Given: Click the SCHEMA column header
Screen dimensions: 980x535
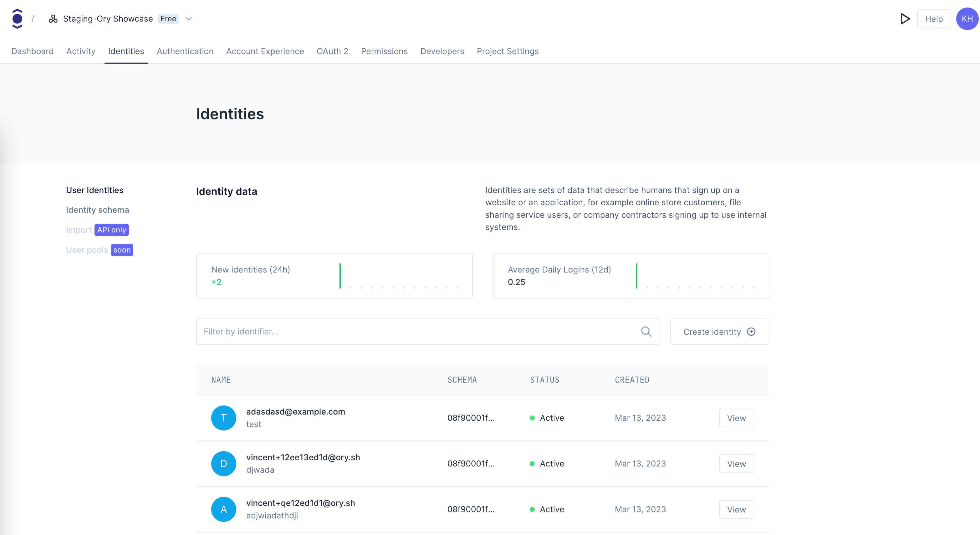Looking at the screenshot, I should click(462, 380).
